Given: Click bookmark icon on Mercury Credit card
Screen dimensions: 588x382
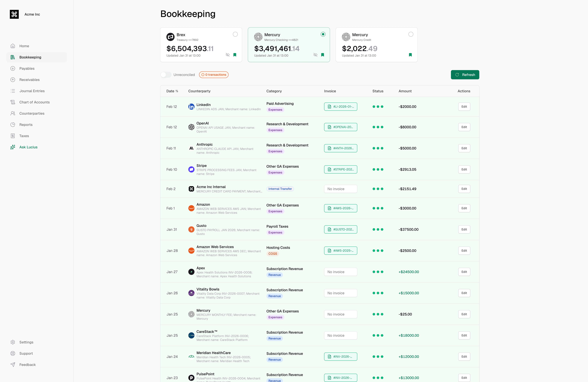Looking at the screenshot, I should 410,55.
